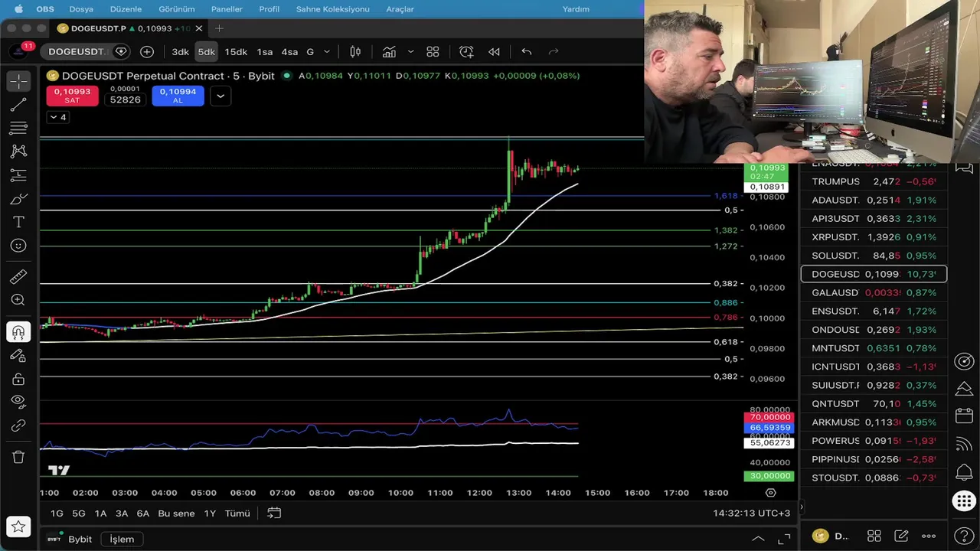The height and width of the screenshot is (551, 980).
Task: Select the zoom in magnifier tool
Action: [18, 300]
